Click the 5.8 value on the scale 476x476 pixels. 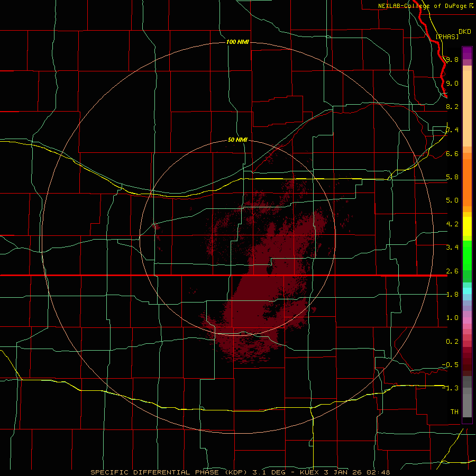click(x=452, y=177)
